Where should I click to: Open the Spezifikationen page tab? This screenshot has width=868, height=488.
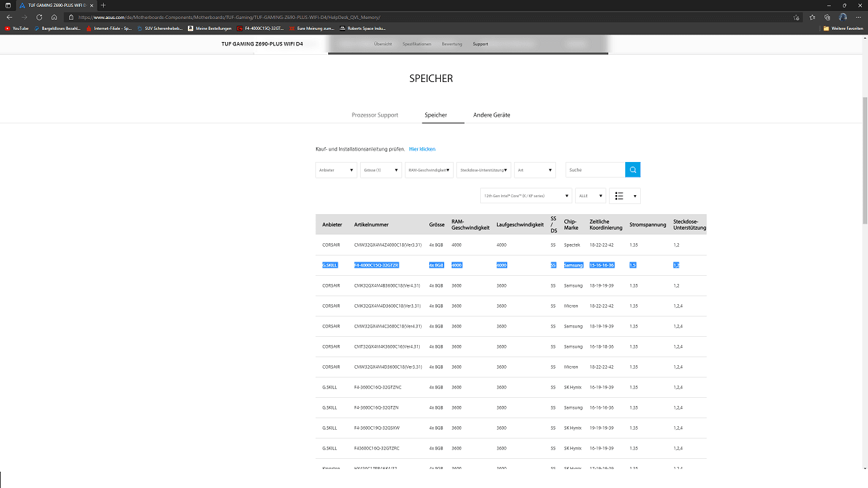(x=416, y=44)
